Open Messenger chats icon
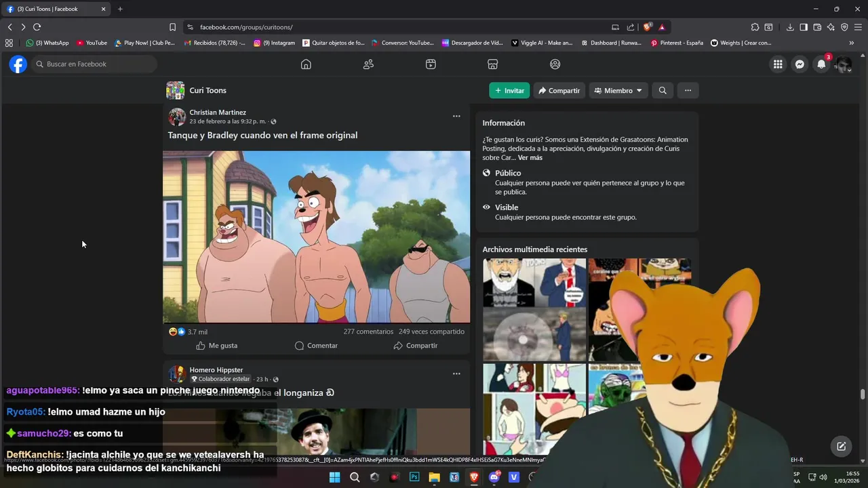 [800, 64]
